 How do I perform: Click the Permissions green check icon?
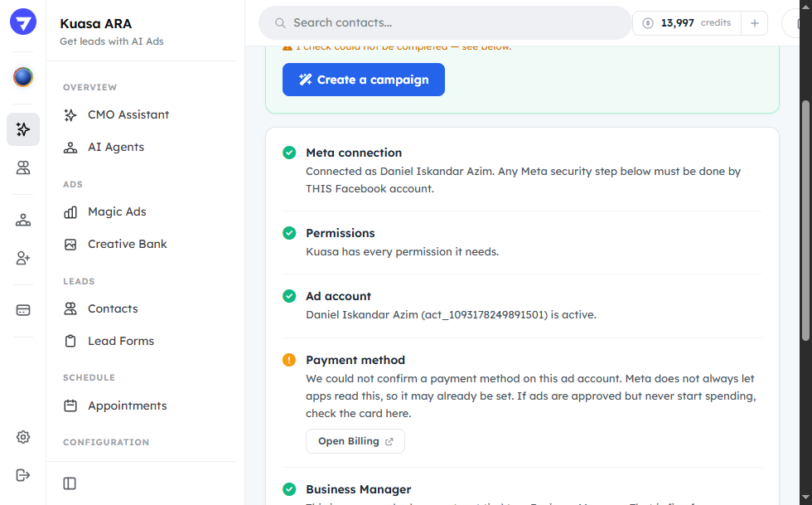pyautogui.click(x=289, y=233)
